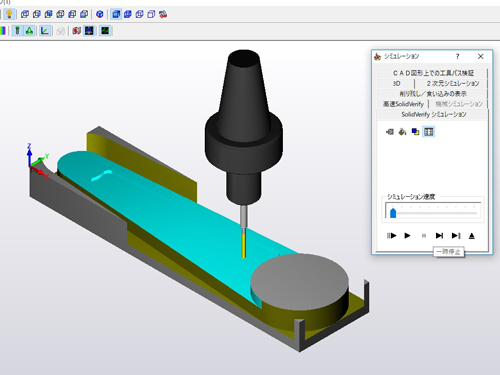
Task: Click the eject triangle button
Action: 472,236
